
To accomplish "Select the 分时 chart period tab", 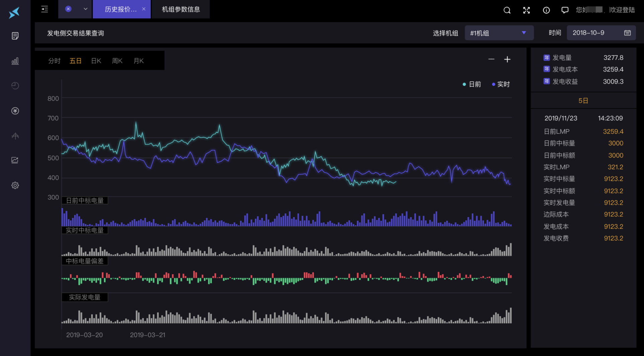I will pos(54,61).
